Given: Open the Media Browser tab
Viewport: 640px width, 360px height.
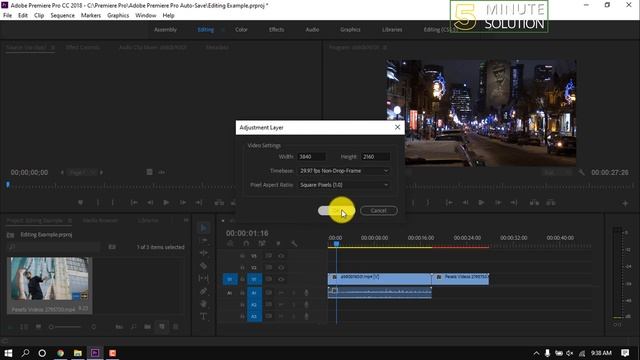Looking at the screenshot, I should click(x=100, y=220).
